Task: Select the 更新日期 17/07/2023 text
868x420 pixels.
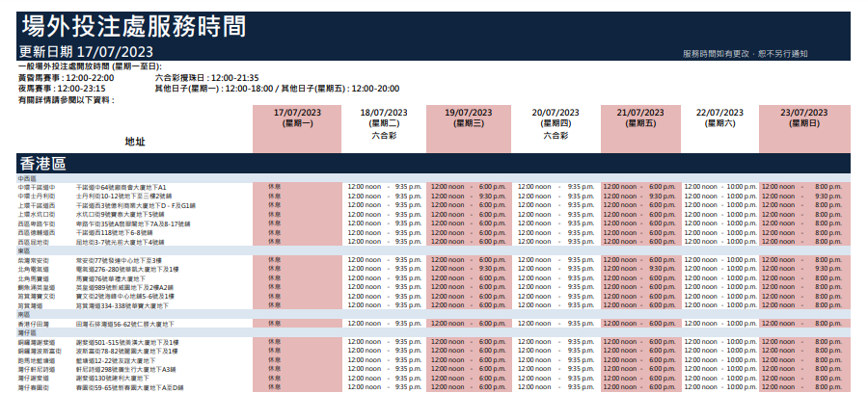Action: pos(86,51)
